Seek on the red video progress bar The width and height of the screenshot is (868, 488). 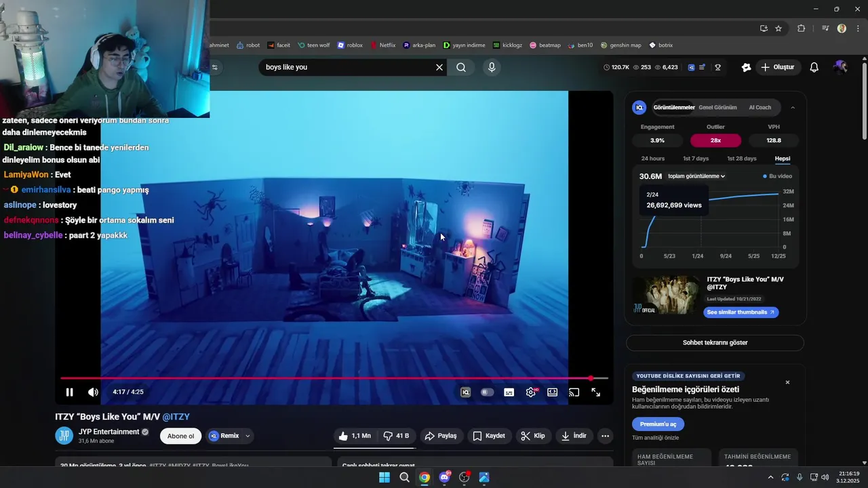click(x=334, y=378)
